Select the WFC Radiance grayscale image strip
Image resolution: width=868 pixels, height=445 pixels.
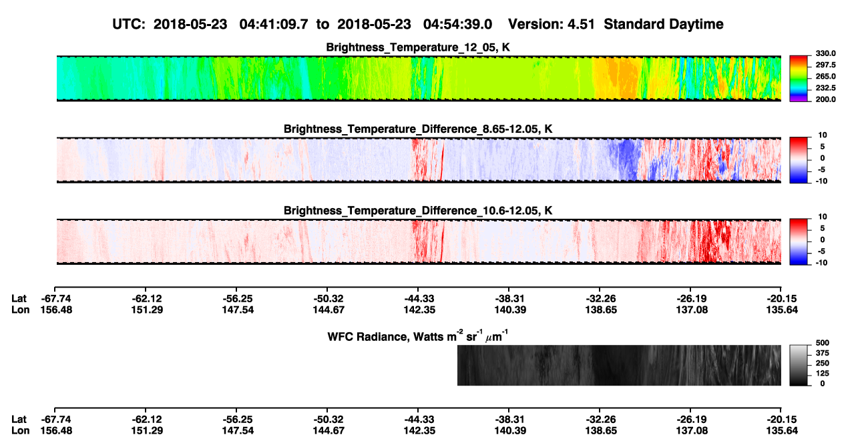(619, 366)
